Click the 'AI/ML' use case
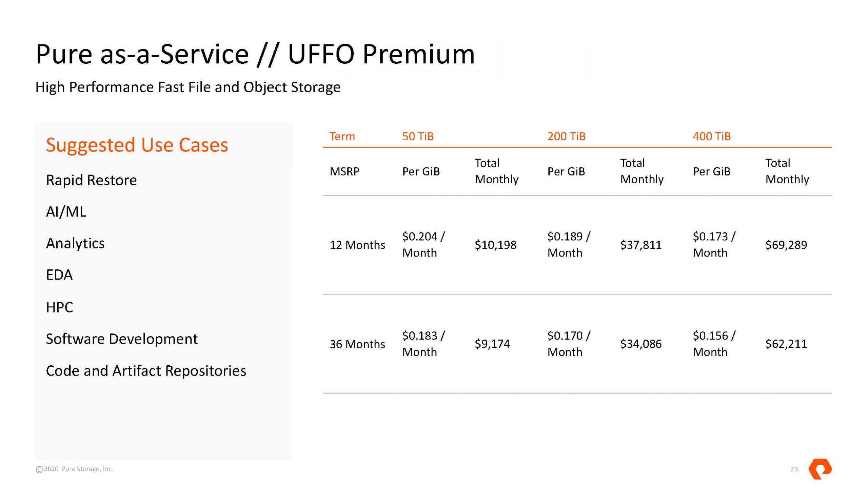The height and width of the screenshot is (488, 868). (66, 212)
